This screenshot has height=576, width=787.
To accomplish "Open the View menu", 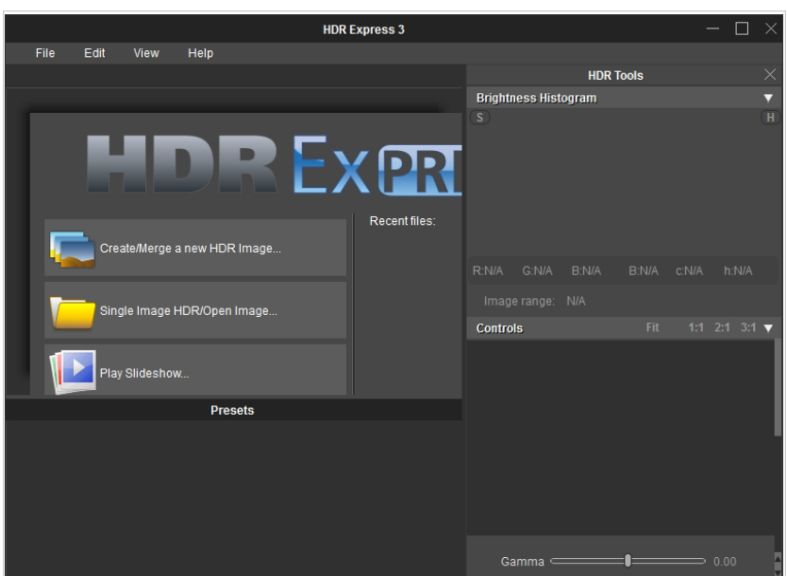I will [x=146, y=53].
